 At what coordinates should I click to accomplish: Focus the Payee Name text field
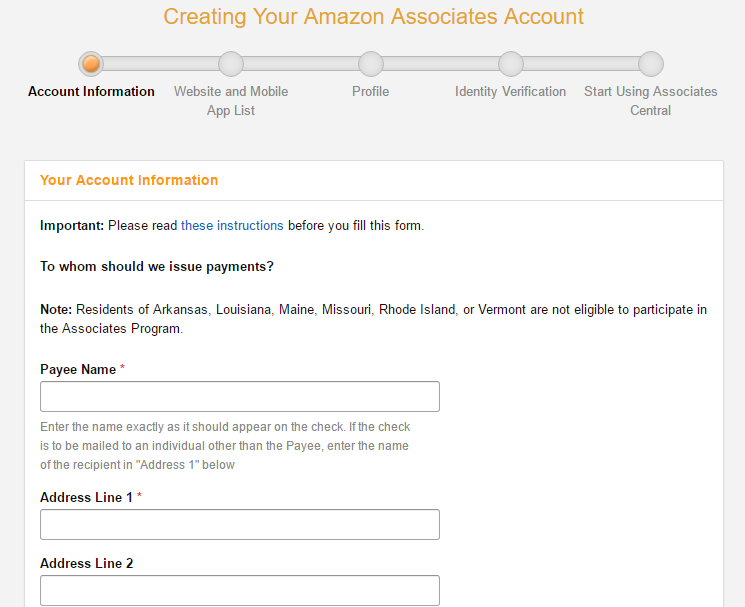tap(240, 397)
